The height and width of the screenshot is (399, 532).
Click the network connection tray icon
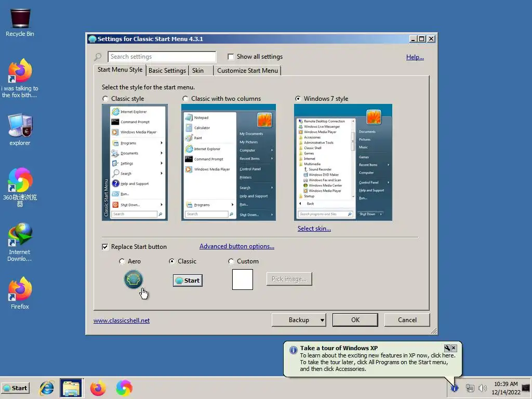click(470, 388)
